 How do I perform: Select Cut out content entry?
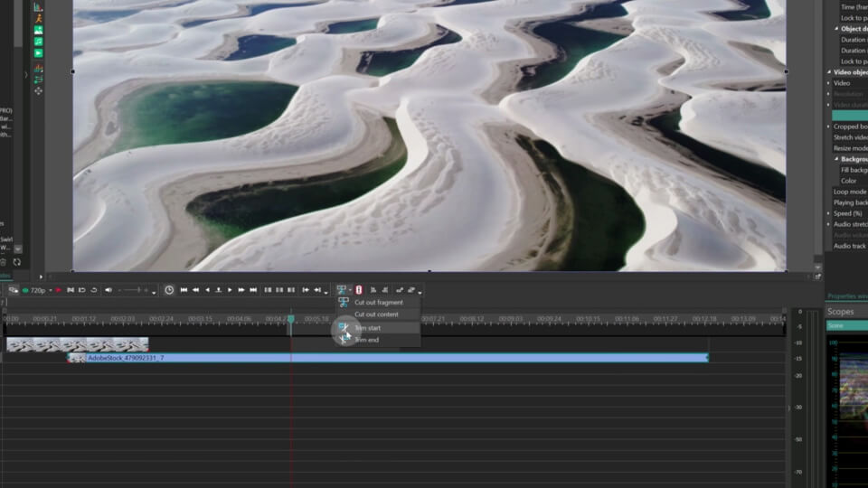(x=378, y=314)
